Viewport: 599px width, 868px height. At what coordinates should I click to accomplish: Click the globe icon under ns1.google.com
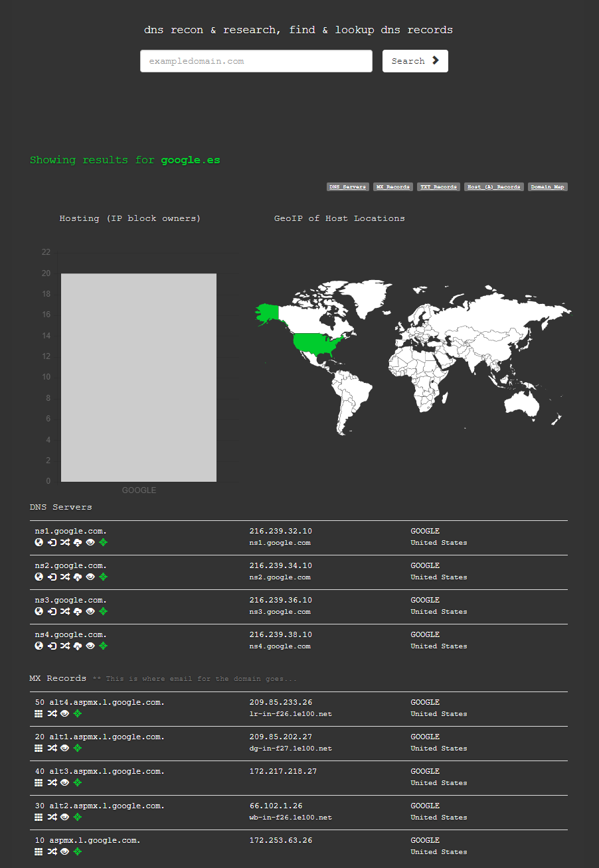(x=39, y=542)
